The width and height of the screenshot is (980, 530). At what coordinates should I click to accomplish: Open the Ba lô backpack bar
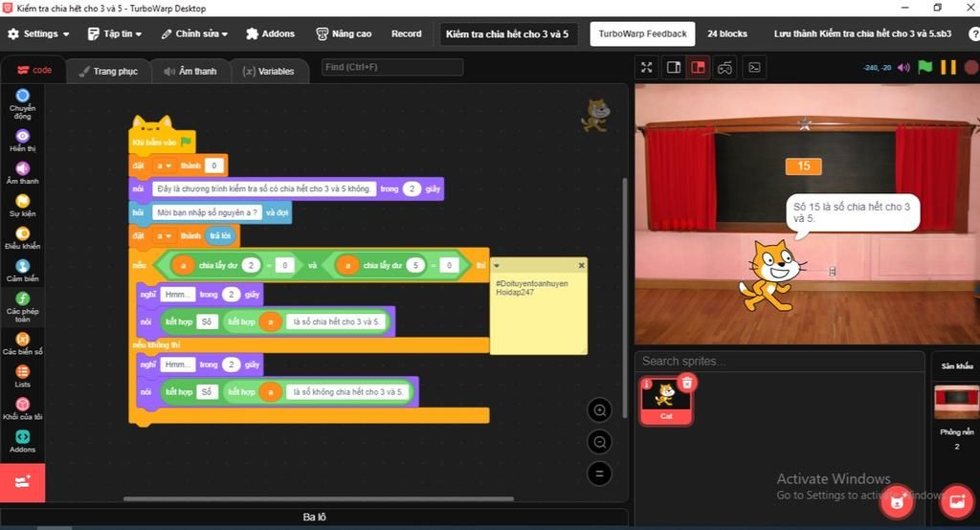click(x=314, y=517)
